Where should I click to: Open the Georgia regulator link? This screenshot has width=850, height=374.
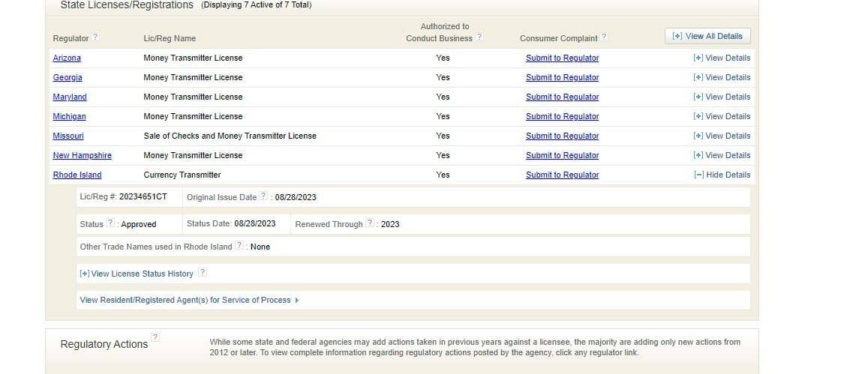click(67, 78)
